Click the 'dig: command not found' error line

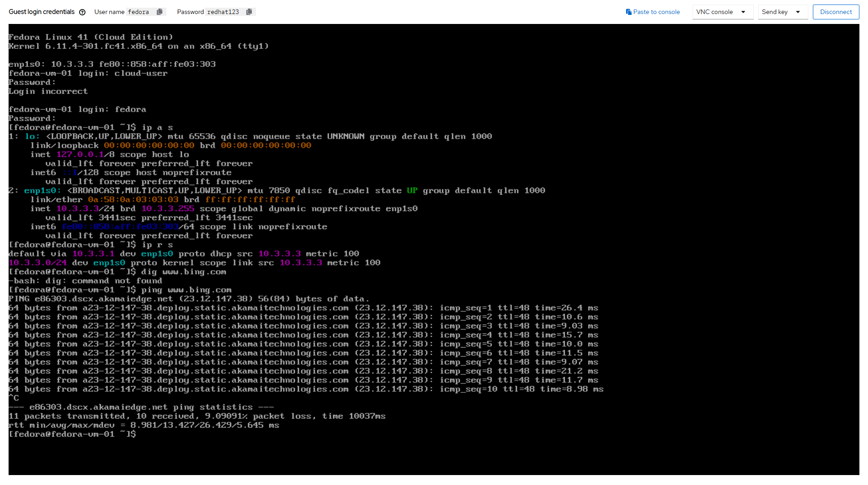click(x=86, y=281)
